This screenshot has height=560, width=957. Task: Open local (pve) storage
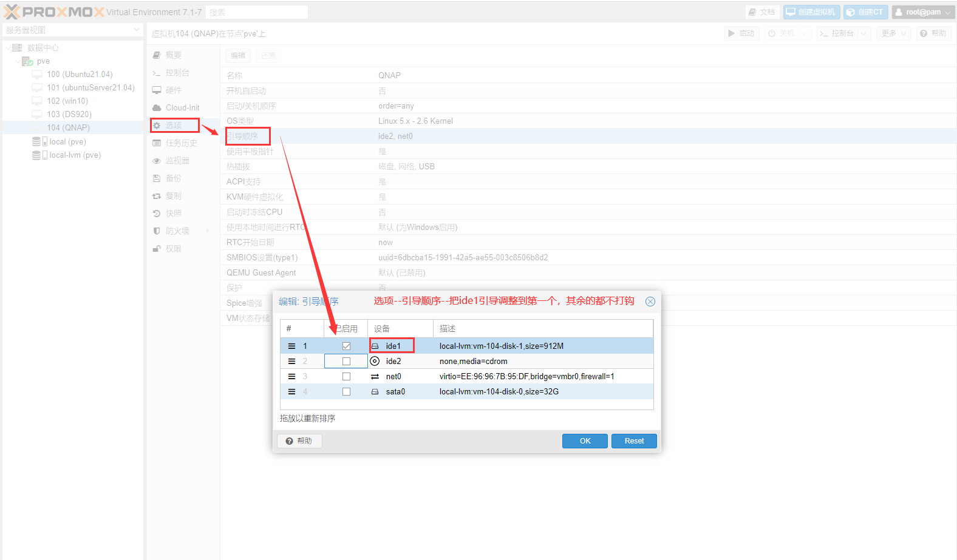click(x=67, y=141)
